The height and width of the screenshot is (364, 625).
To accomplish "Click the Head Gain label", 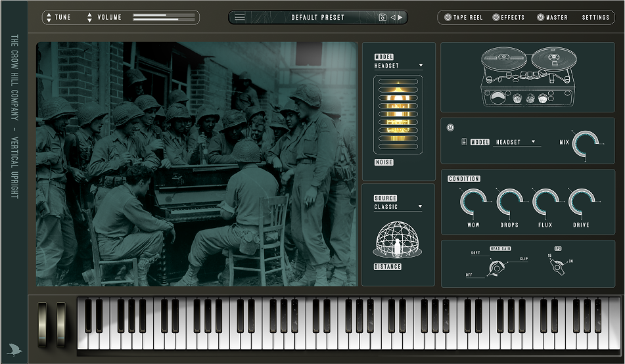I will point(500,249).
